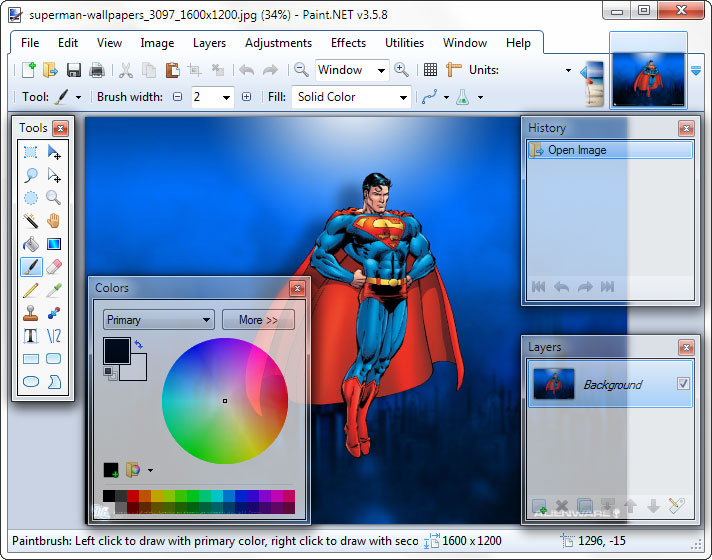
Task: Open the image list dropdown arrow
Action: pos(695,71)
